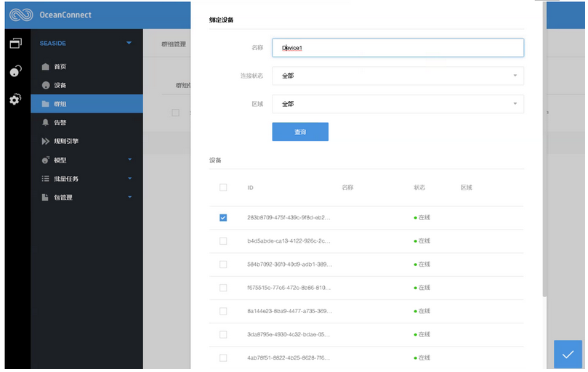Open 包管理 in sidebar
Image resolution: width=588 pixels, height=372 pixels.
[x=86, y=197]
